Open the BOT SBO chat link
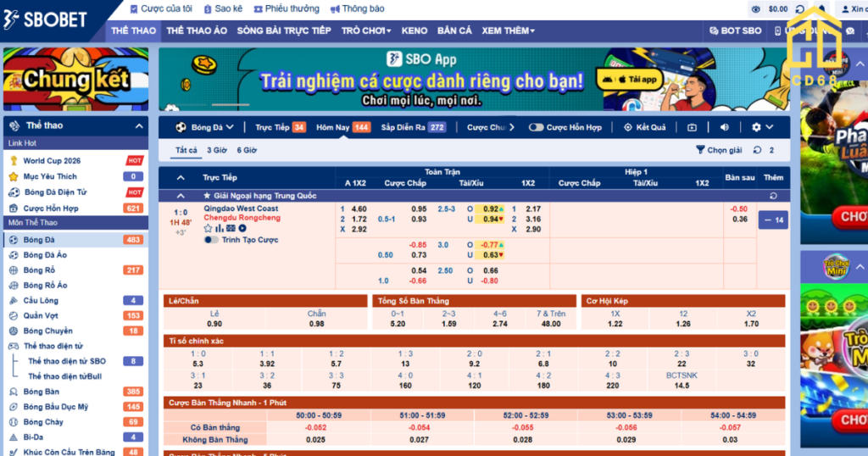 point(736,31)
